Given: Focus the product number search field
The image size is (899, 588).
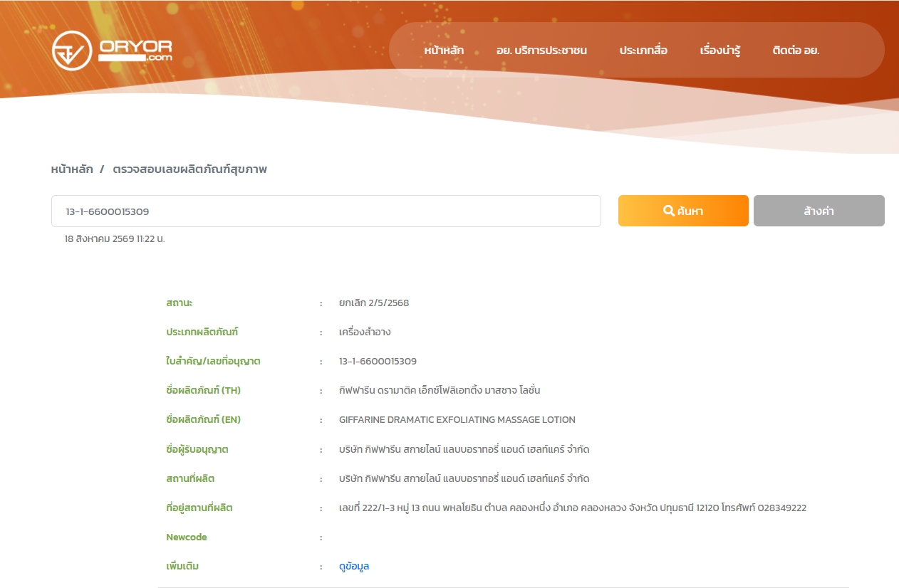Looking at the screenshot, I should (x=326, y=211).
